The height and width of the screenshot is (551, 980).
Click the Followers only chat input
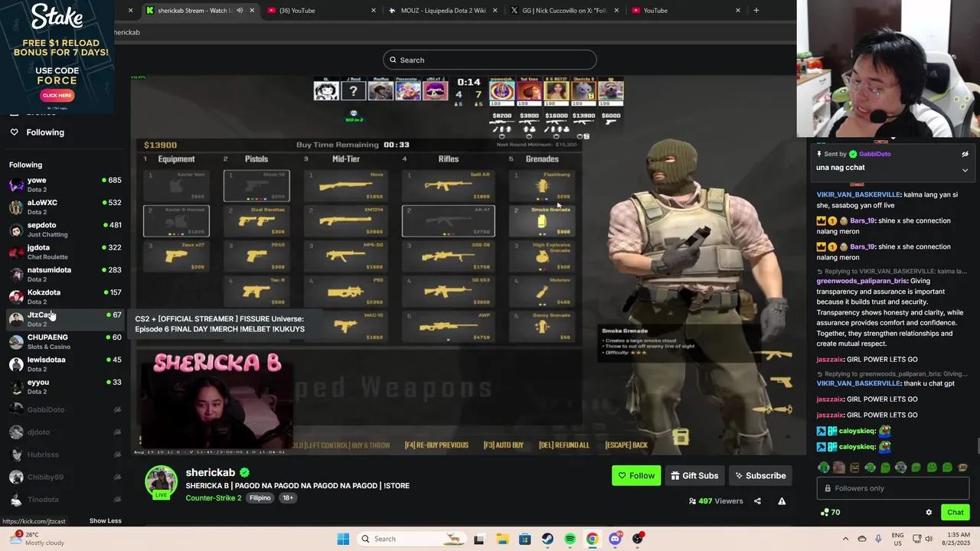[893, 488]
